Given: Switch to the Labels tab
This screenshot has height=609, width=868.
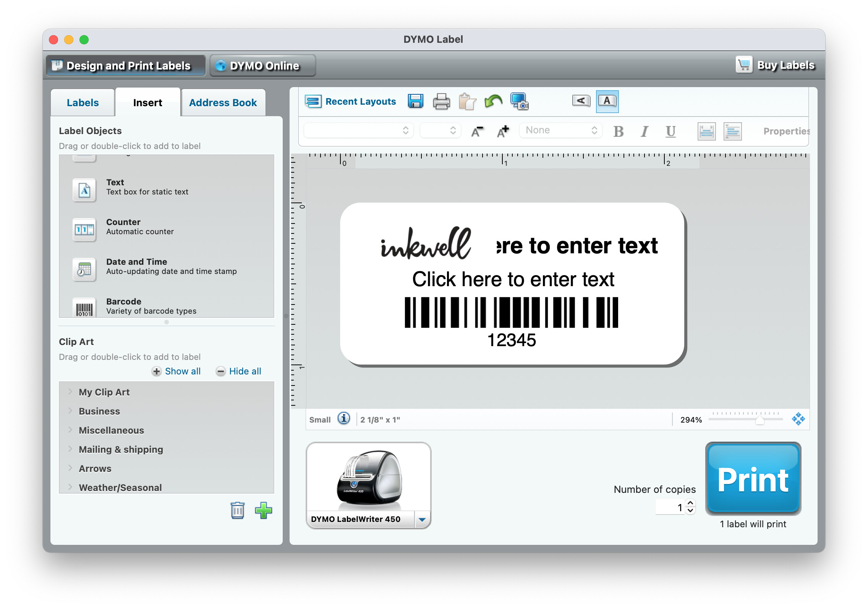Looking at the screenshot, I should tap(83, 103).
